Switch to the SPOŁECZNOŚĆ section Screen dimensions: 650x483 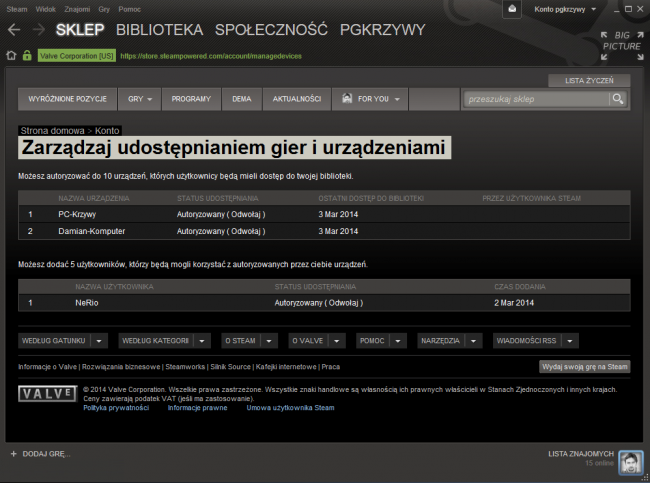[x=271, y=30]
